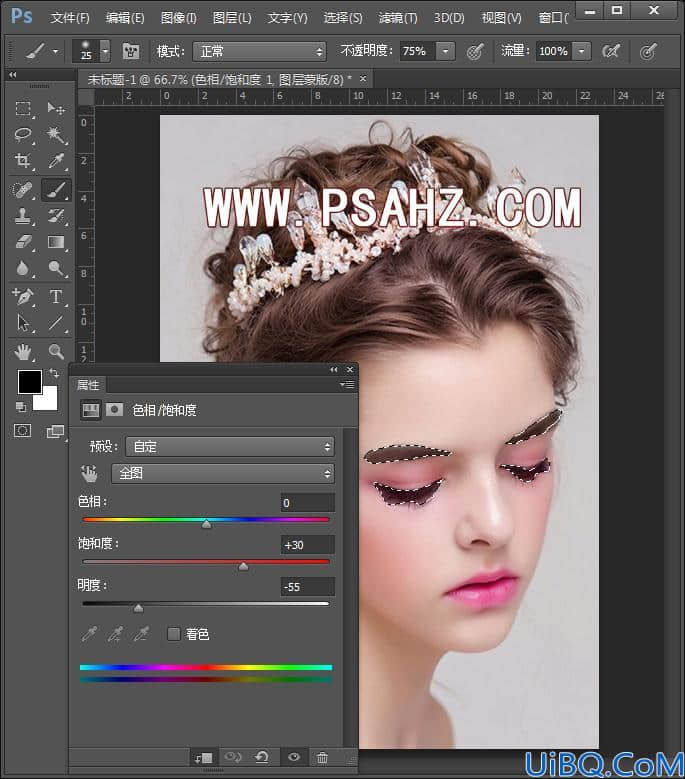Viewport: 685px width, 779px height.
Task: Select the Eyedropper tool in toolbox
Action: tap(56, 160)
